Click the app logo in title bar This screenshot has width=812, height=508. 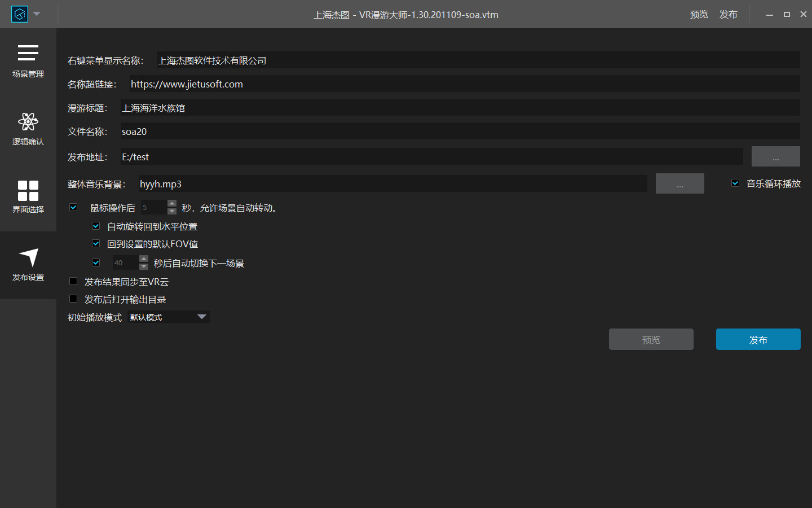pos(20,14)
